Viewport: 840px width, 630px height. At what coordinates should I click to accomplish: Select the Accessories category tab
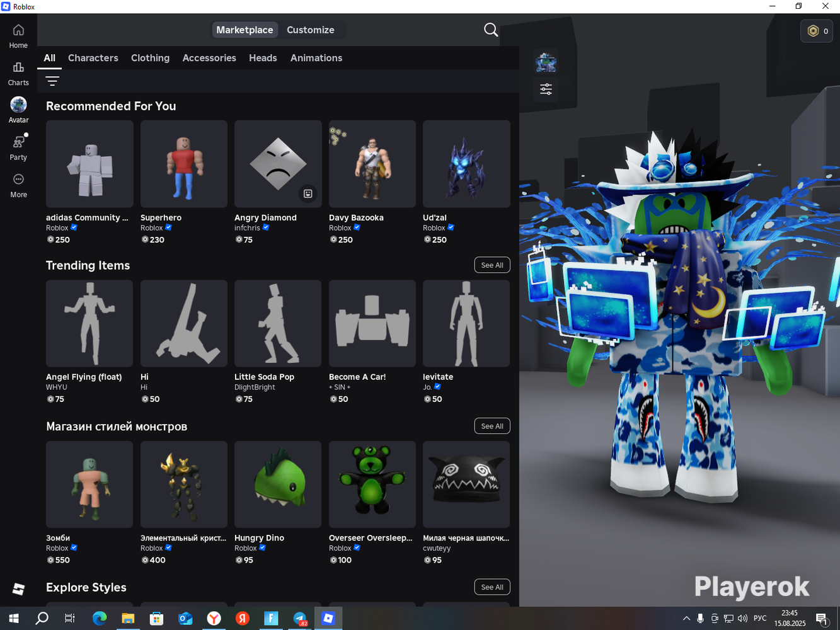pyautogui.click(x=209, y=58)
